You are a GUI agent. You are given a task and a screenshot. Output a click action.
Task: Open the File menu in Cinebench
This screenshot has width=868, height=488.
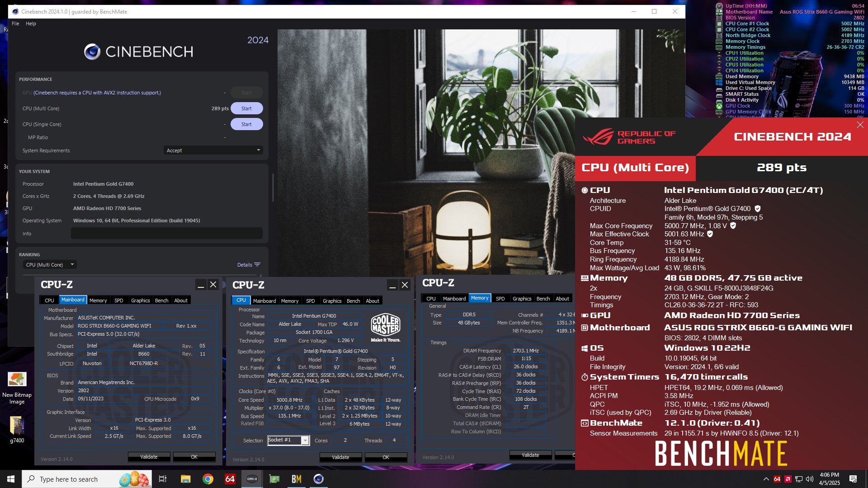(x=15, y=23)
